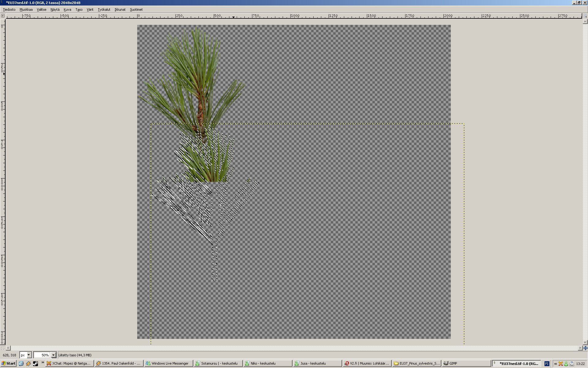
Task: Open the Suotimet menu
Action: [136, 10]
